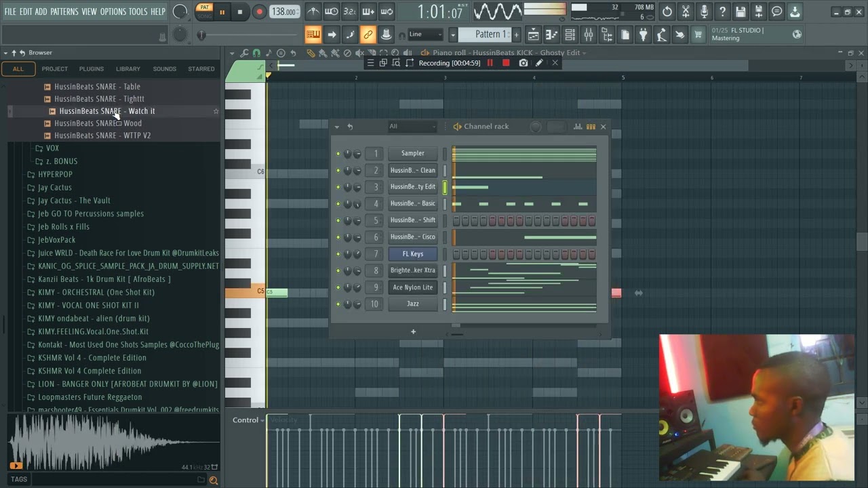The width and height of the screenshot is (868, 488).
Task: Click the help question mark icon
Action: 722,12
